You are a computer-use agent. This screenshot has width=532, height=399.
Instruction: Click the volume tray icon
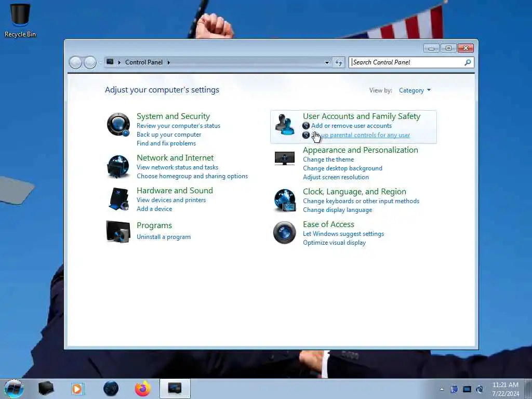pyautogui.click(x=480, y=389)
